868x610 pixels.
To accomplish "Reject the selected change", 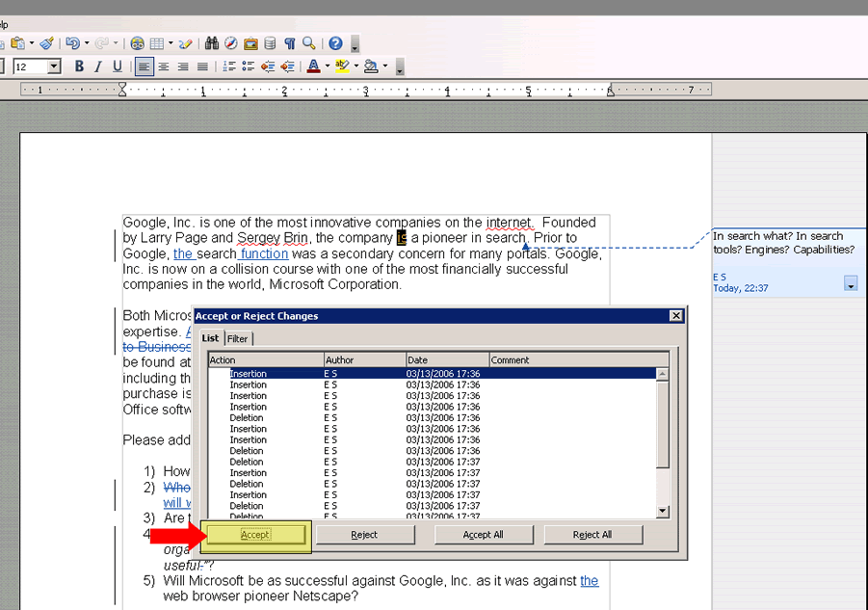I will pyautogui.click(x=364, y=535).
